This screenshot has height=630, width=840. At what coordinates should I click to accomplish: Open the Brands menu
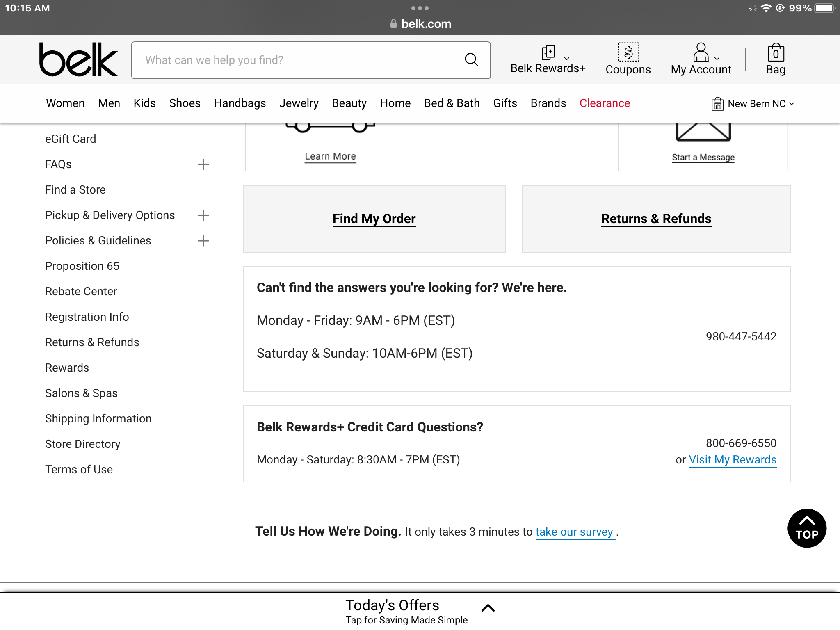pyautogui.click(x=548, y=103)
